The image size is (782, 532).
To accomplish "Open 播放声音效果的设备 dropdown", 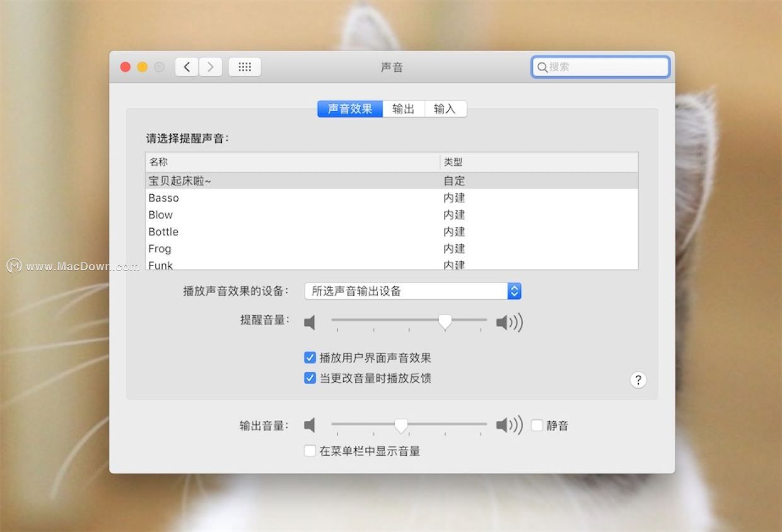I will (x=412, y=291).
